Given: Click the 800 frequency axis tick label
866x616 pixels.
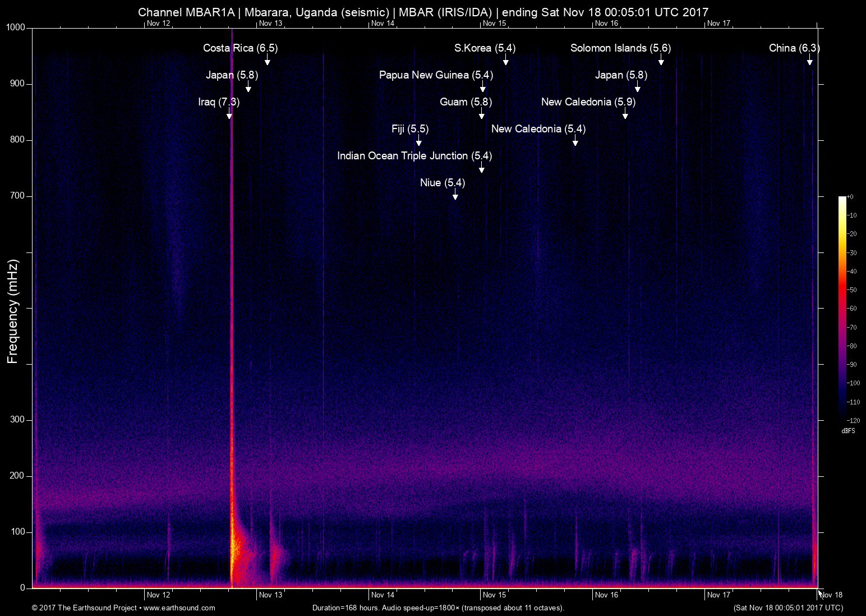Looking at the screenshot, I should (x=19, y=140).
